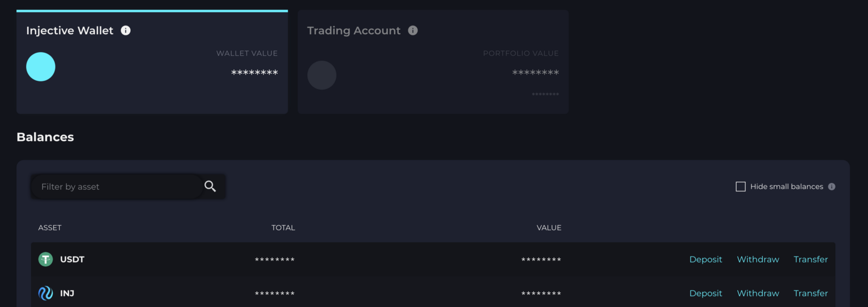868x307 pixels.
Task: Deposit USDT
Action: (705, 259)
